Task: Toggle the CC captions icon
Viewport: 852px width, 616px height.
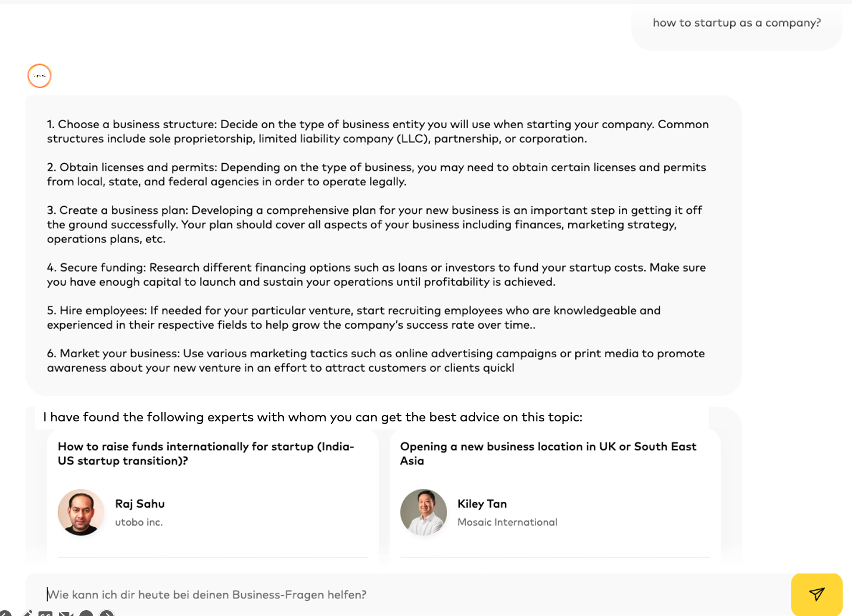Action: 45,614
